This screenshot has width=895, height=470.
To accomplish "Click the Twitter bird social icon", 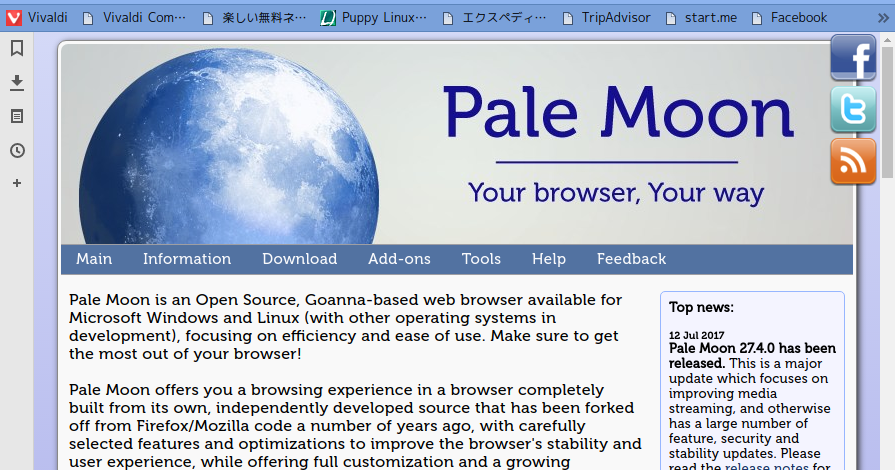I will (853, 110).
